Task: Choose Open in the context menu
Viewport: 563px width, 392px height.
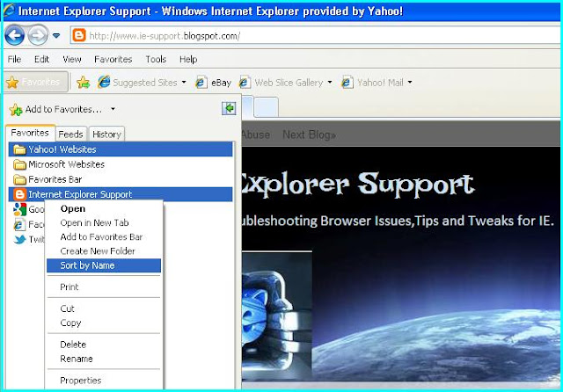Action: click(x=104, y=208)
